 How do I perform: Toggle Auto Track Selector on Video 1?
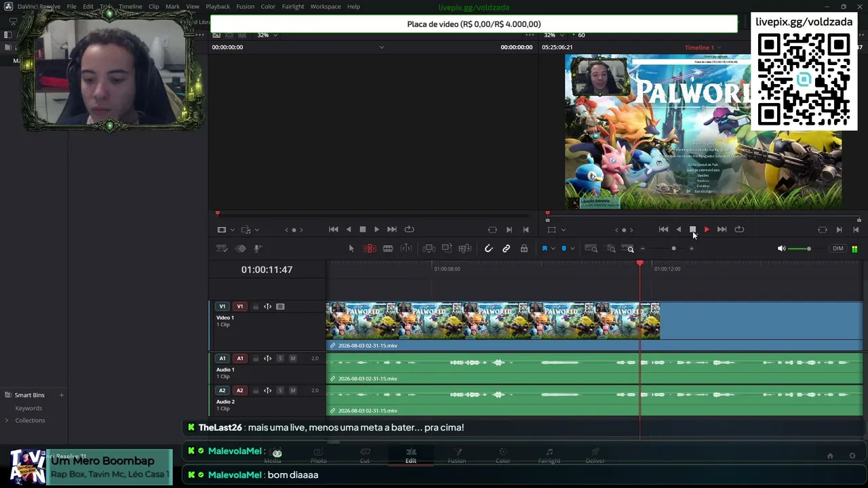point(267,307)
